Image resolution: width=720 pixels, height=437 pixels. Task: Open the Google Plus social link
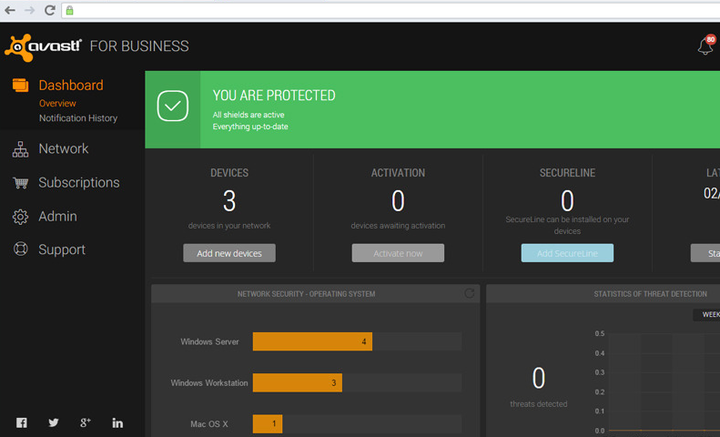[85, 422]
